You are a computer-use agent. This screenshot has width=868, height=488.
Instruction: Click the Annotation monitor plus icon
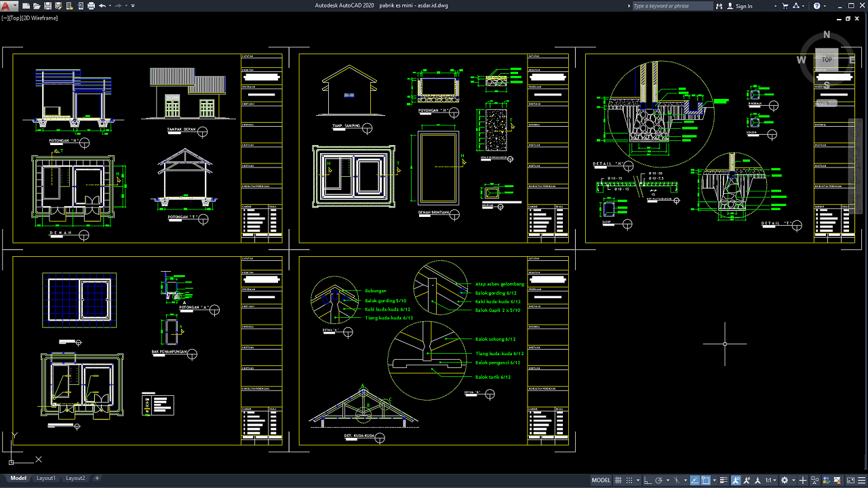[x=803, y=480]
